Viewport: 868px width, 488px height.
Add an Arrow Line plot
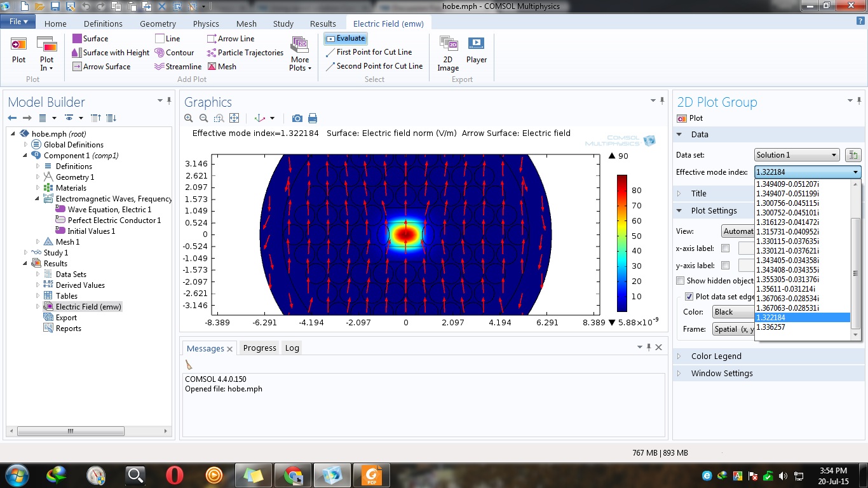(x=231, y=39)
